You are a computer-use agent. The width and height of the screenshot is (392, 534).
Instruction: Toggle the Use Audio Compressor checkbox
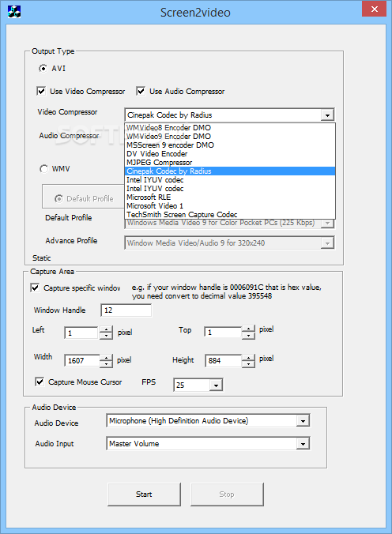[x=141, y=91]
